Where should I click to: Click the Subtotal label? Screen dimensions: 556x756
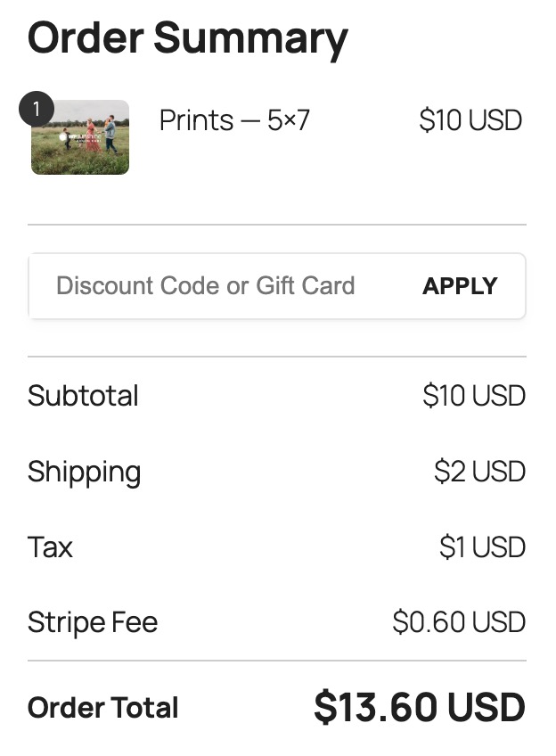83,396
